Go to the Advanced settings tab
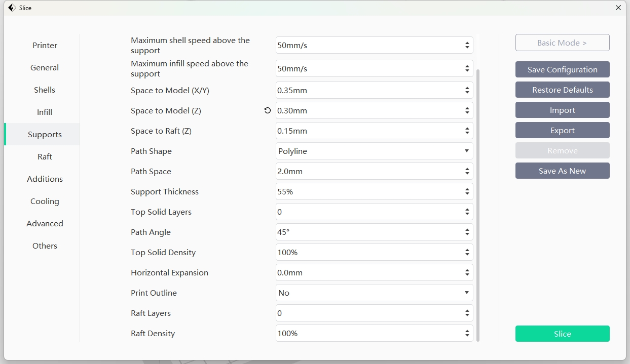 [45, 223]
